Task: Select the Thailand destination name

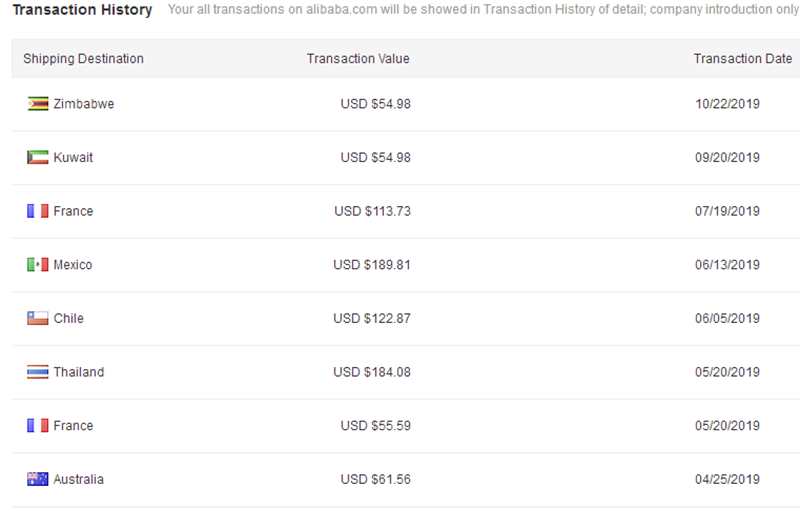Action: (x=79, y=372)
